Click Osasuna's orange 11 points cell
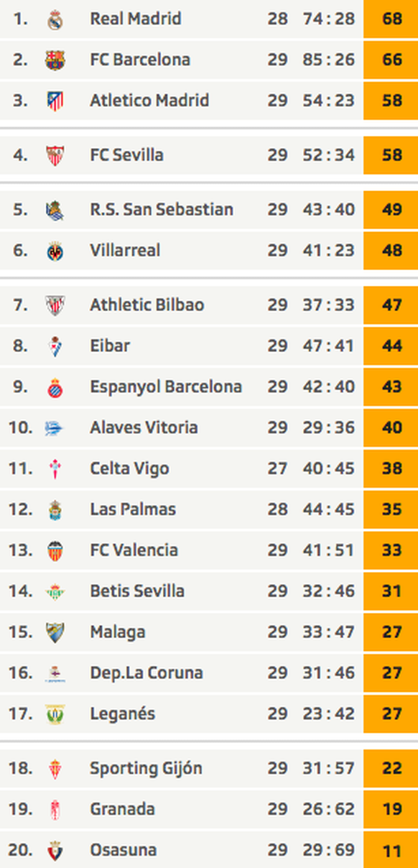The height and width of the screenshot is (868, 418). (x=391, y=850)
